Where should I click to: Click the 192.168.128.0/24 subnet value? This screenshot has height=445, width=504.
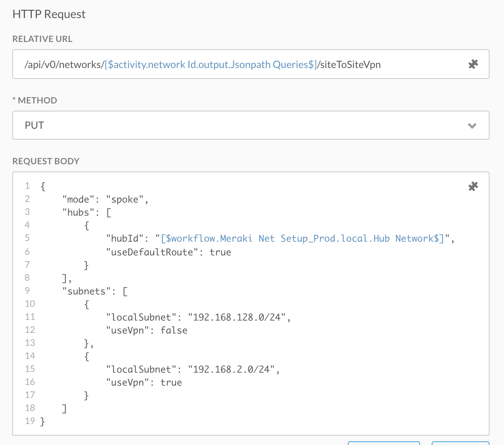coord(237,318)
